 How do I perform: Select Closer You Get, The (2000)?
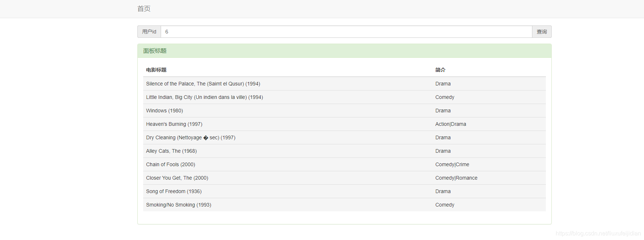click(x=177, y=178)
